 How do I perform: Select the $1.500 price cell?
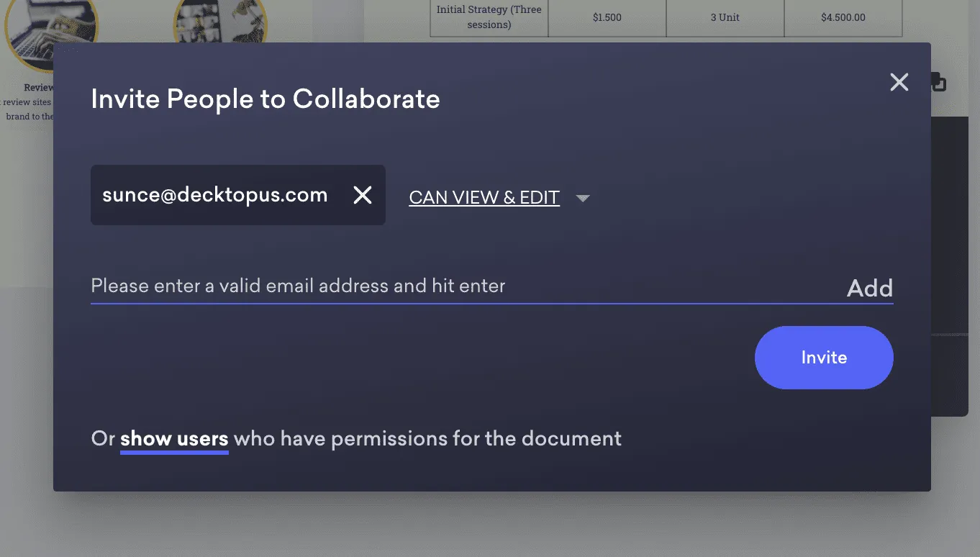(607, 17)
